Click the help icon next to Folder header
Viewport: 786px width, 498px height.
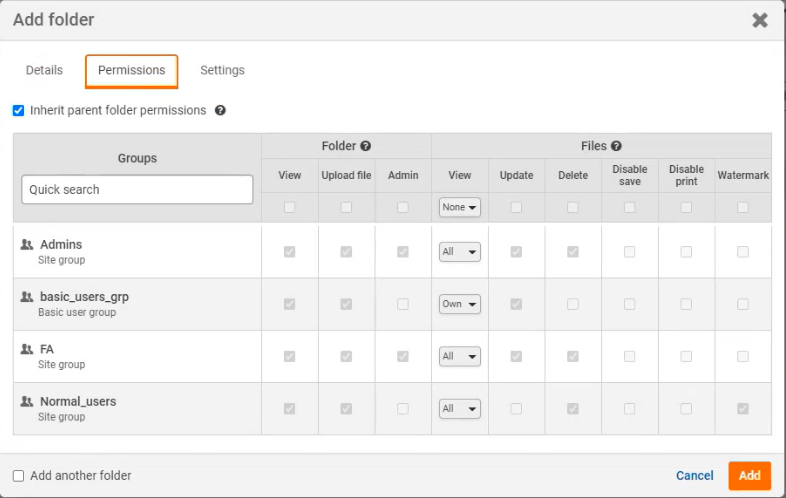366,146
